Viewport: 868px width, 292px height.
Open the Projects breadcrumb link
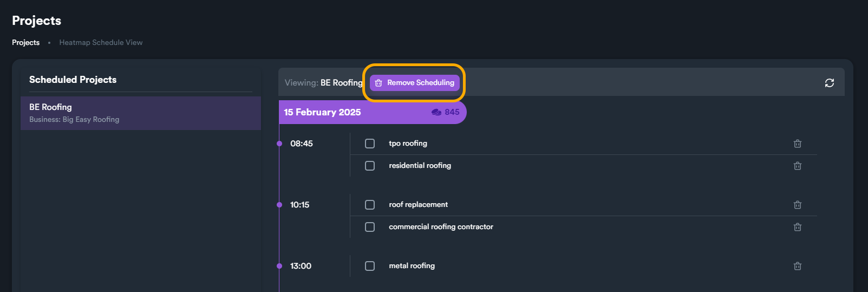click(x=26, y=42)
